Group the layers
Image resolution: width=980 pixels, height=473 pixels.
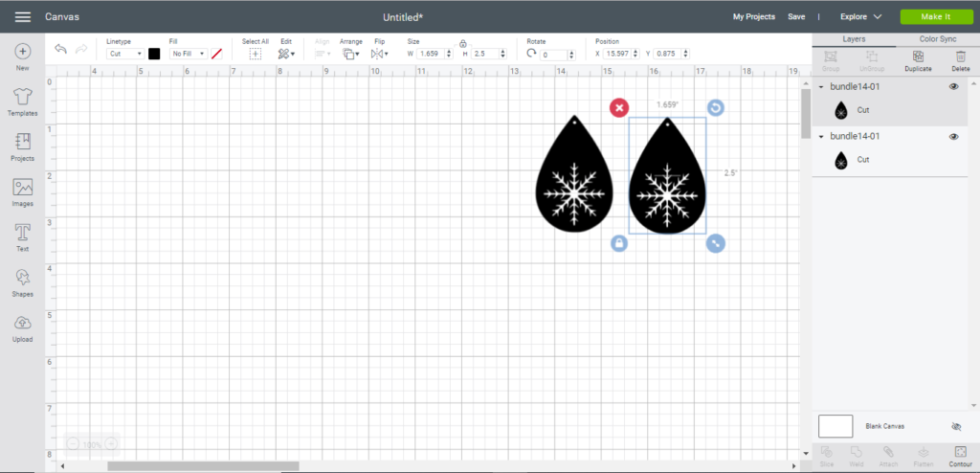[831, 60]
